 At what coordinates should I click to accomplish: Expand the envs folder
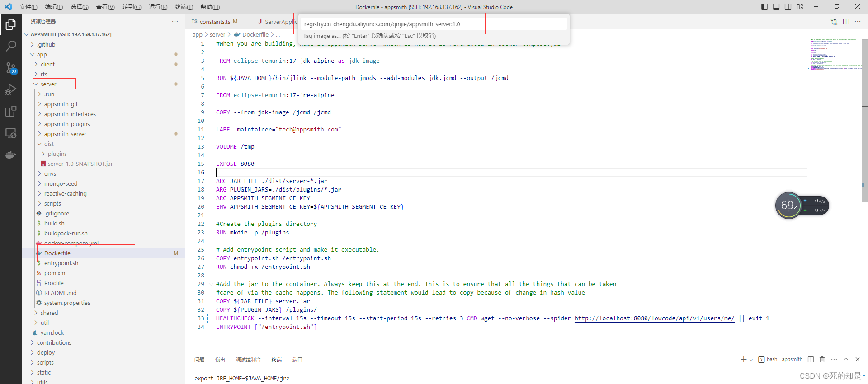point(104,173)
